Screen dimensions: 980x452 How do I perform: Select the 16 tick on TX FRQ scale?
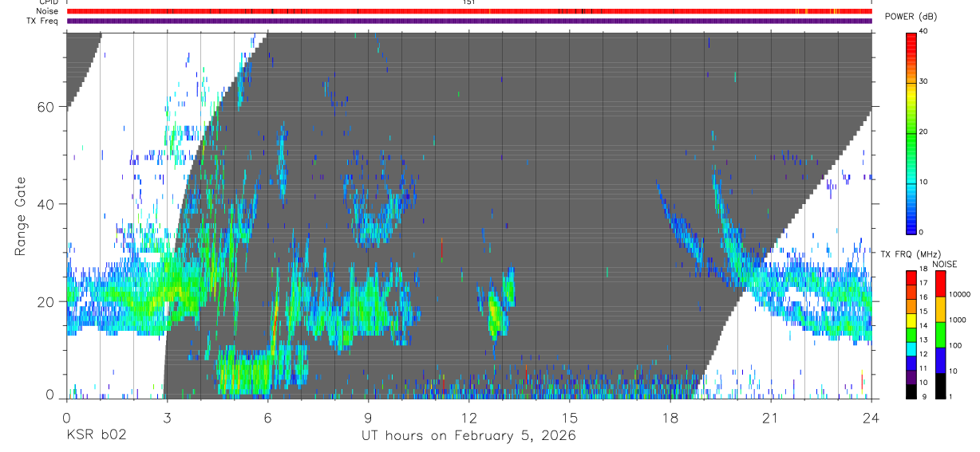[x=924, y=297]
